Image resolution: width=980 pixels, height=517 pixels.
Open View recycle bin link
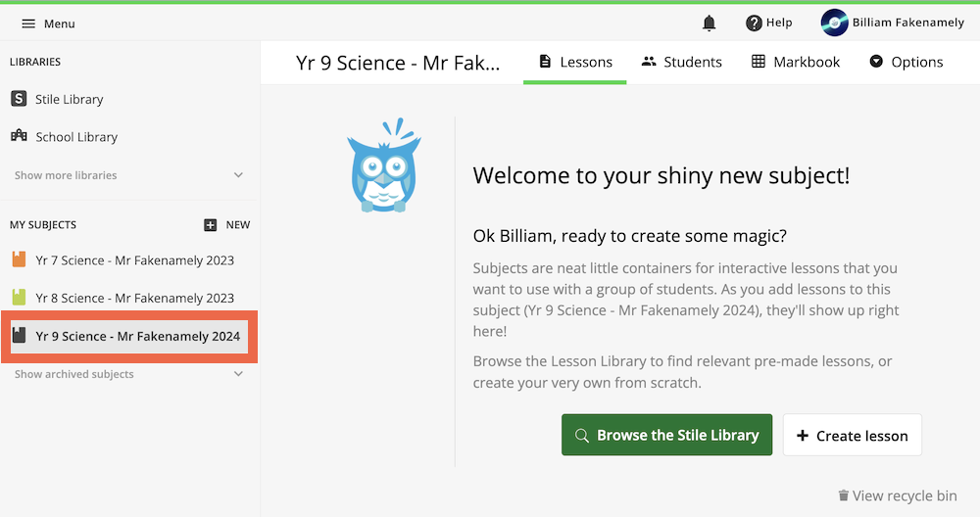tap(897, 495)
